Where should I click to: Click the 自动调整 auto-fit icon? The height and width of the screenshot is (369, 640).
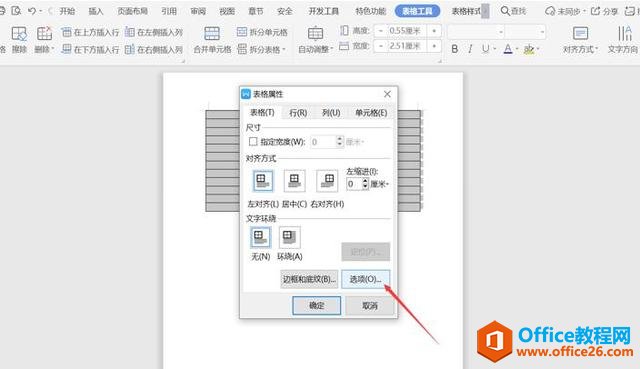[315, 33]
